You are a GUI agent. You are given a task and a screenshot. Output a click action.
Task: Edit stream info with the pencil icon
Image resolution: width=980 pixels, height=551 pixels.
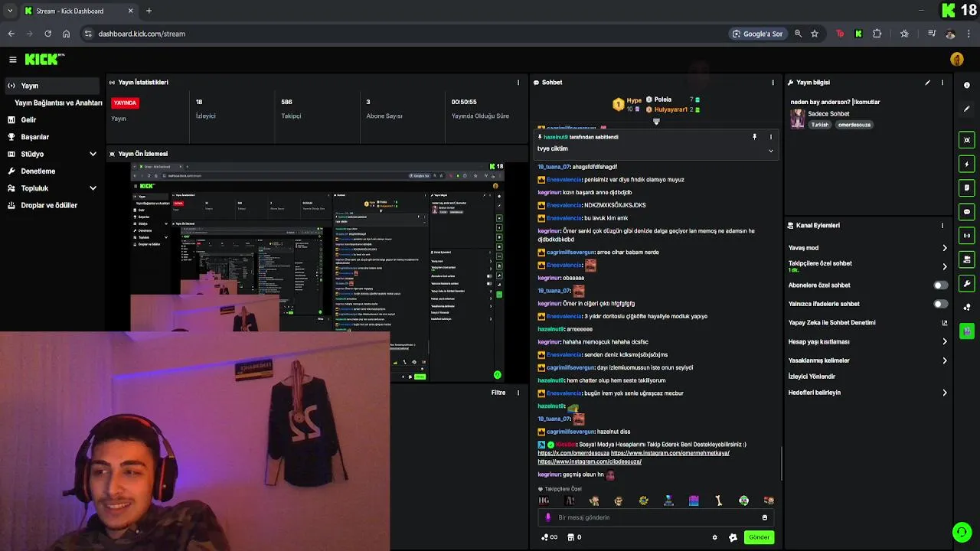[x=927, y=83]
